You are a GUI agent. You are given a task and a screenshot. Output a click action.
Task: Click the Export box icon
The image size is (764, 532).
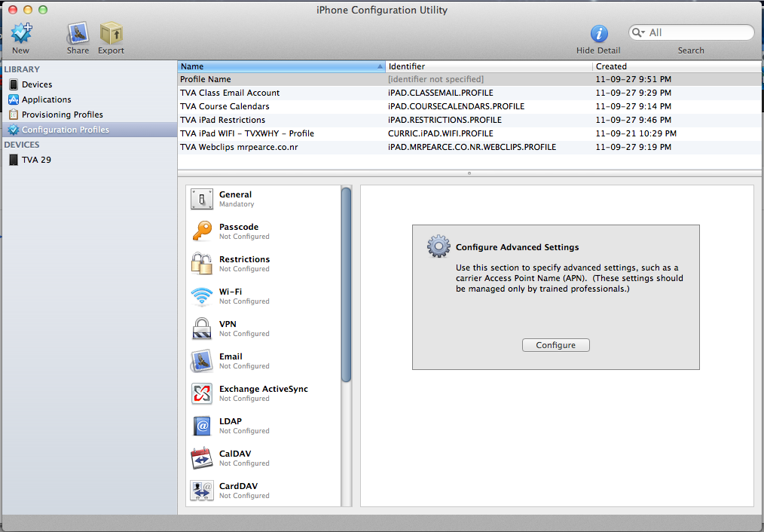(x=111, y=33)
